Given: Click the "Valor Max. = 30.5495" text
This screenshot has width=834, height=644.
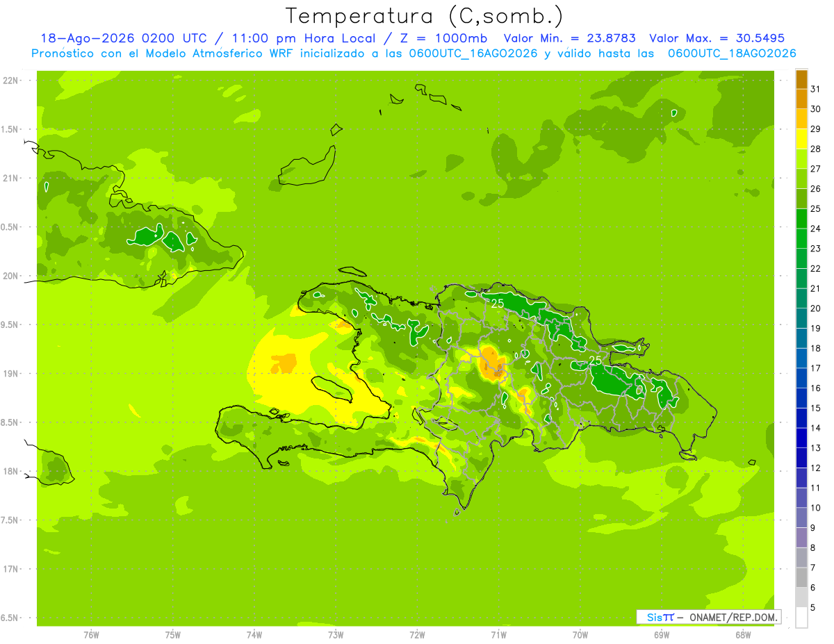Looking at the screenshot, I should pos(717,38).
